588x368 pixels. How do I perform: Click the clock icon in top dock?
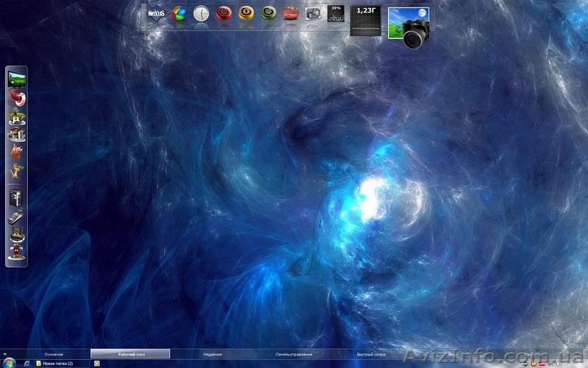point(201,13)
